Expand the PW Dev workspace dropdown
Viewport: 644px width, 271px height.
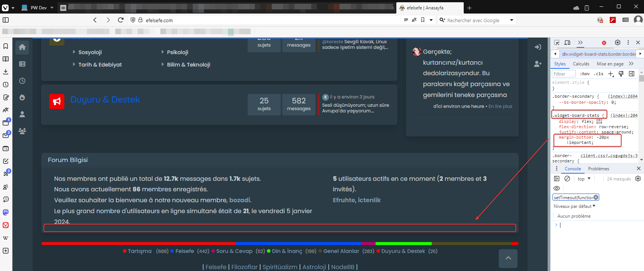[52, 8]
